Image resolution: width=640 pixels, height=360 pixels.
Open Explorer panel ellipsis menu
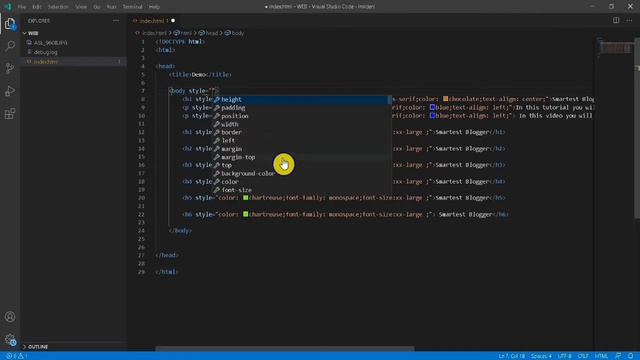click(116, 20)
